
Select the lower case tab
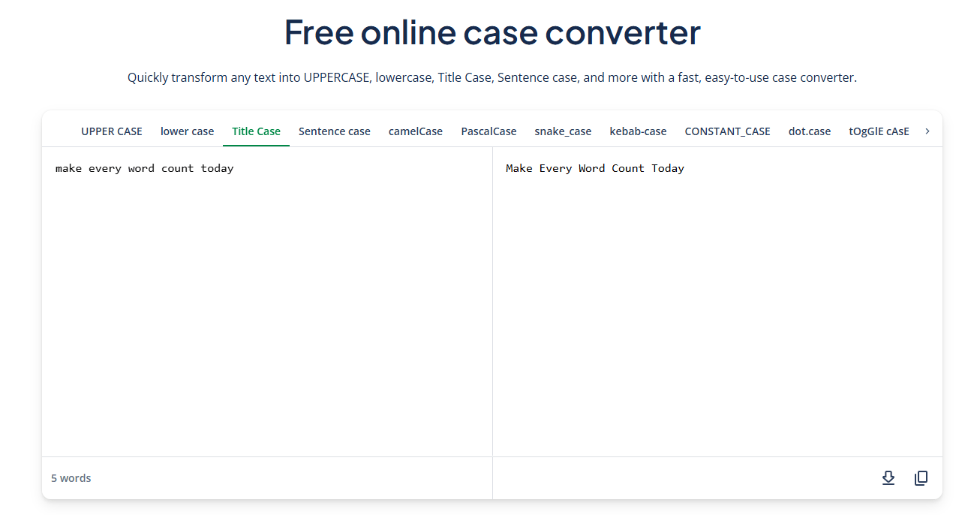pyautogui.click(x=187, y=131)
